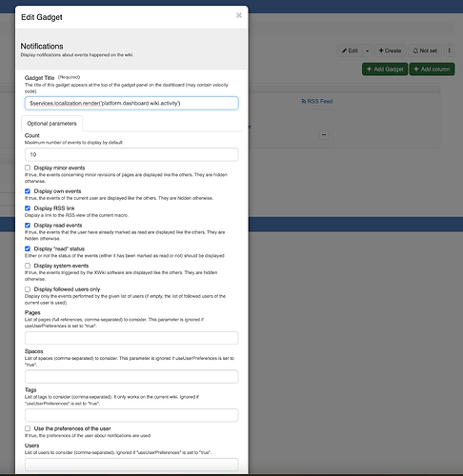The image size is (463, 476).
Task: Expand the dropdown arrow beside Edit
Action: pyautogui.click(x=367, y=50)
